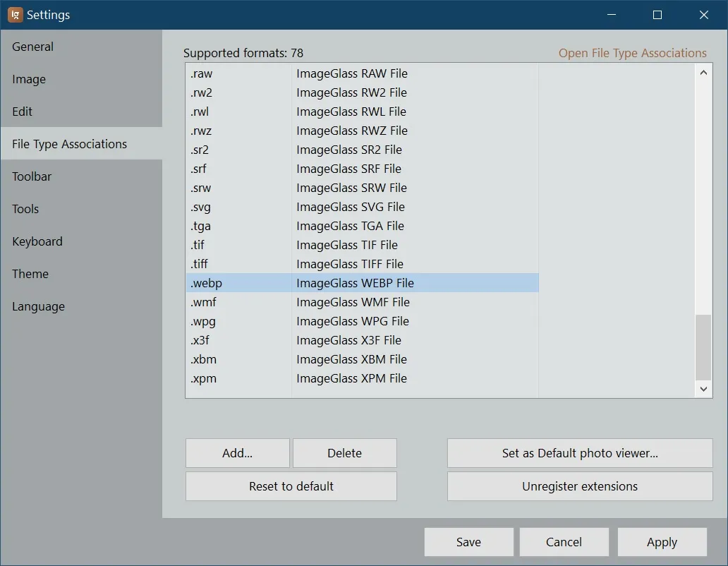Click the 'ImageGlass XPM File' description
Image resolution: width=728 pixels, height=566 pixels.
pyautogui.click(x=351, y=378)
